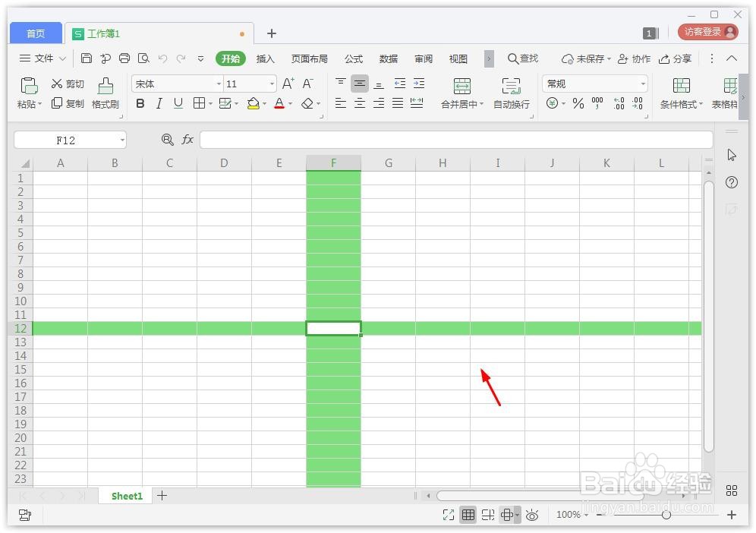Image resolution: width=756 pixels, height=533 pixels.
Task: Click the Collaborate (协作) button
Action: pos(634,59)
